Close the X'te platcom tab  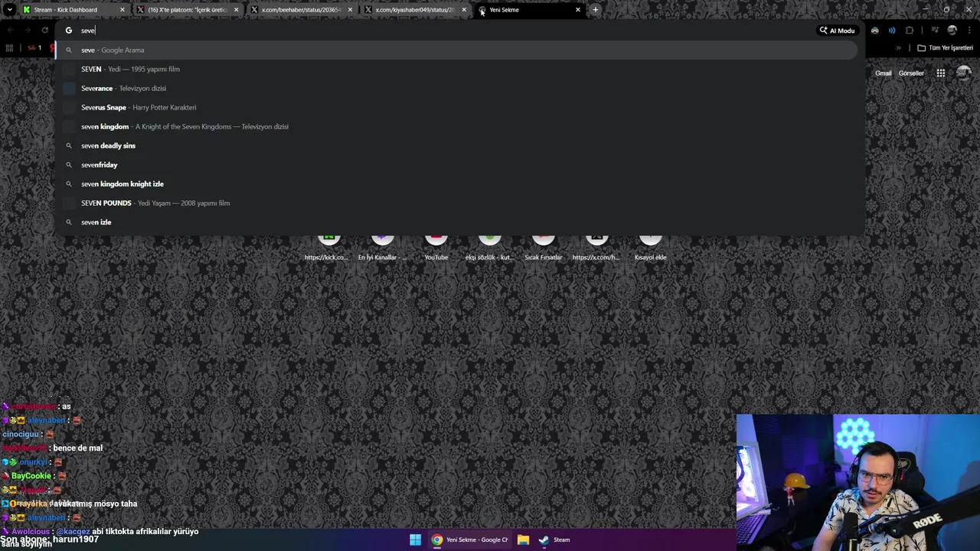(x=236, y=10)
